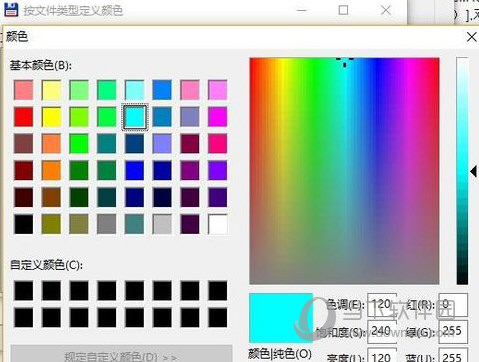
Task: Select the teal swatch right of pure green
Action: click(x=107, y=144)
